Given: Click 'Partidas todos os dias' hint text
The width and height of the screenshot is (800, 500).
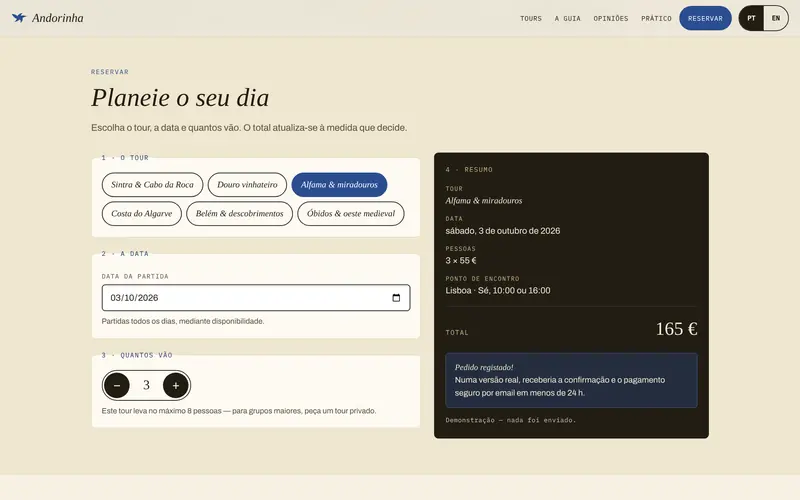Looking at the screenshot, I should [x=183, y=321].
